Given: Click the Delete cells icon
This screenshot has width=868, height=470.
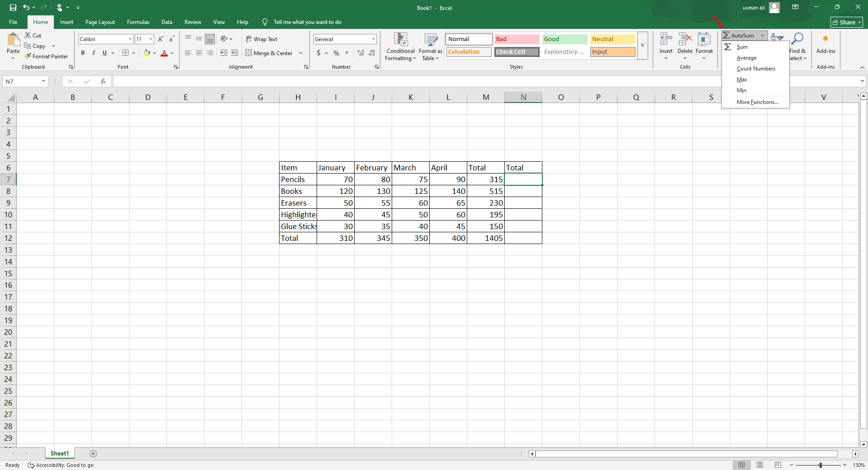Looking at the screenshot, I should [x=685, y=39].
